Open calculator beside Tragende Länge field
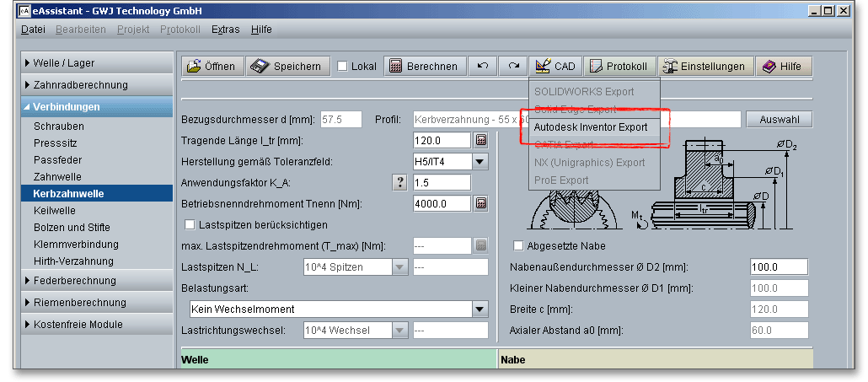This screenshot has width=868, height=382. [x=481, y=140]
